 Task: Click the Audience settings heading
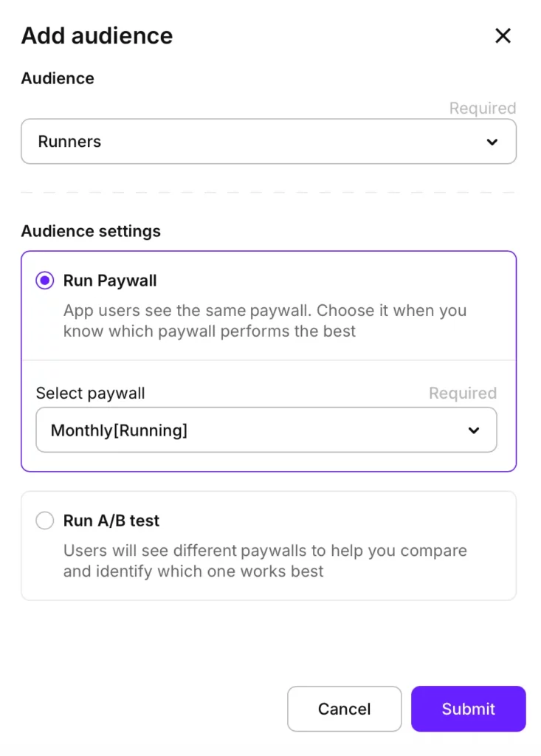91,231
